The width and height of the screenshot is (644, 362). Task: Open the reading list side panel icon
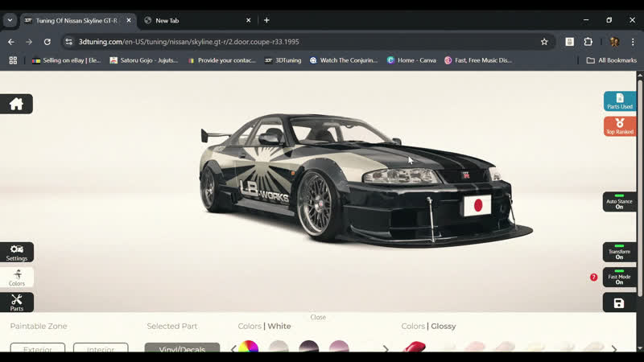(570, 42)
